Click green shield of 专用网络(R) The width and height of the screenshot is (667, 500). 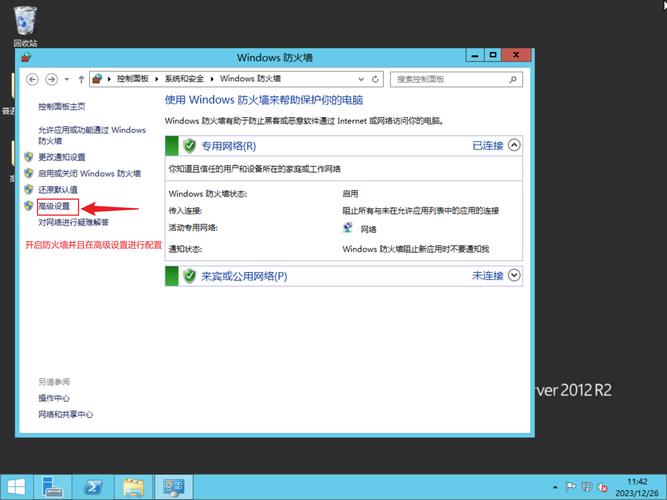[x=189, y=146]
